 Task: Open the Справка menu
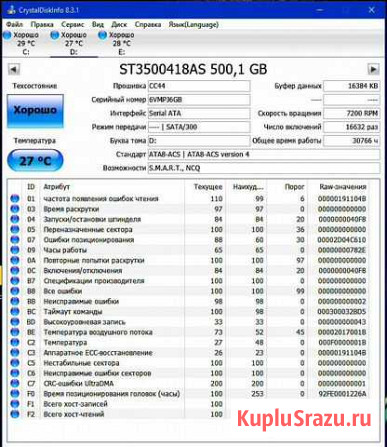click(148, 24)
